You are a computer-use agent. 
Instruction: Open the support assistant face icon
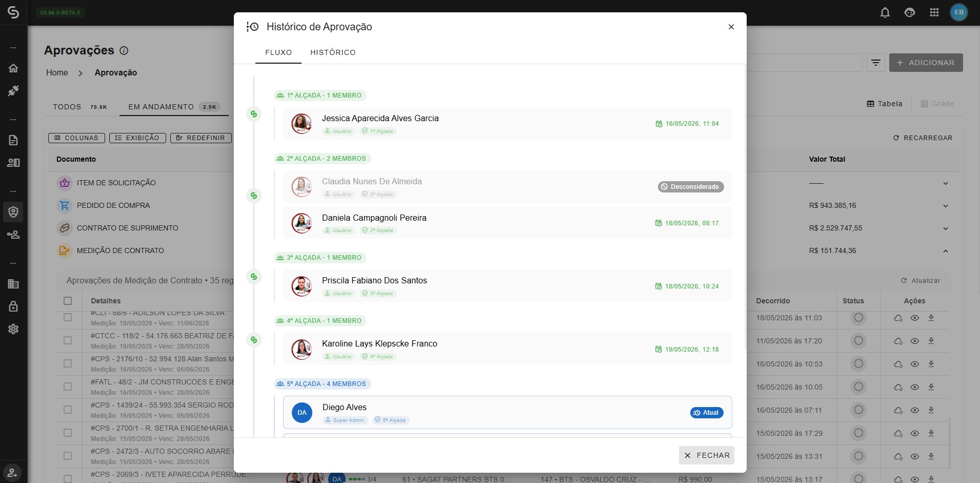pyautogui.click(x=909, y=12)
